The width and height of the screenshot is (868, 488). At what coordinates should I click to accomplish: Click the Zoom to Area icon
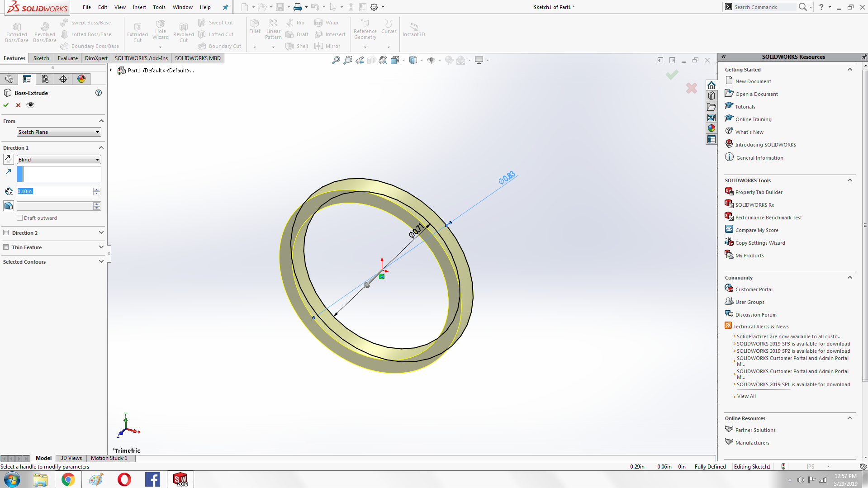click(348, 60)
